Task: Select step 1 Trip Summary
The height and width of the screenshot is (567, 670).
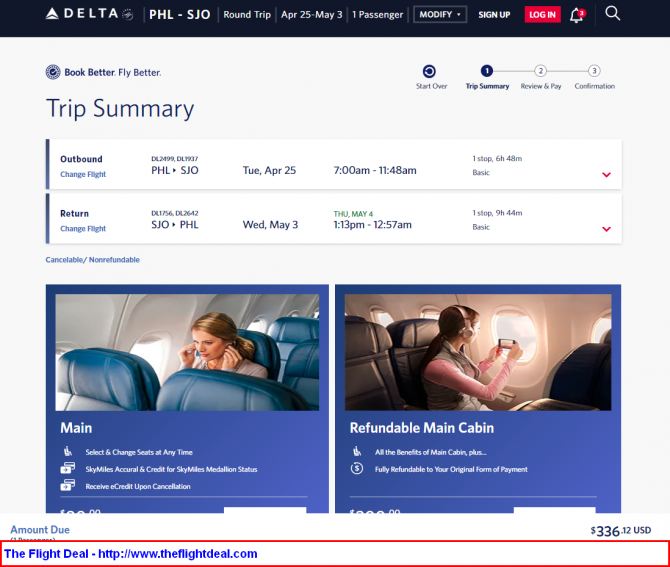Action: [x=487, y=71]
